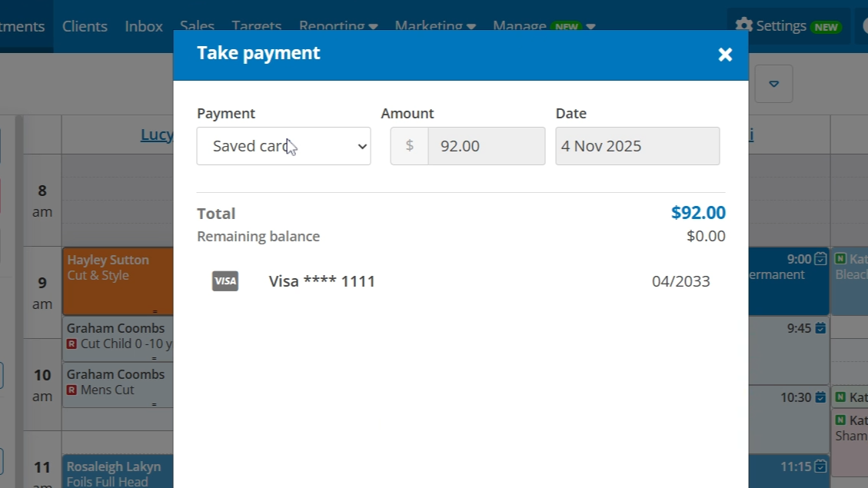Open Graham Coombs Cut Child appointment

[x=118, y=339]
